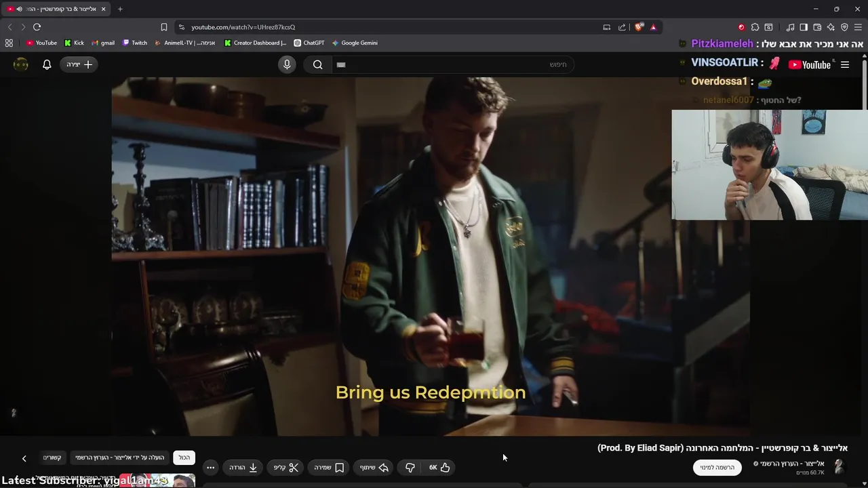Open the AnimelL-TV bookmark

click(x=185, y=43)
